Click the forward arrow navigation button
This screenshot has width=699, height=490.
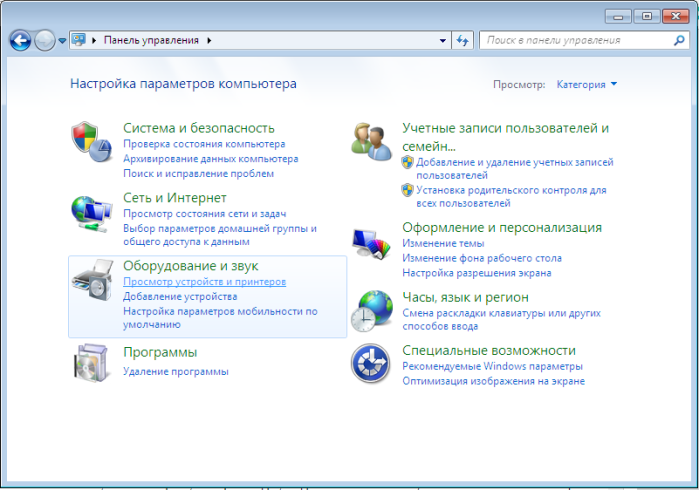click(45, 41)
